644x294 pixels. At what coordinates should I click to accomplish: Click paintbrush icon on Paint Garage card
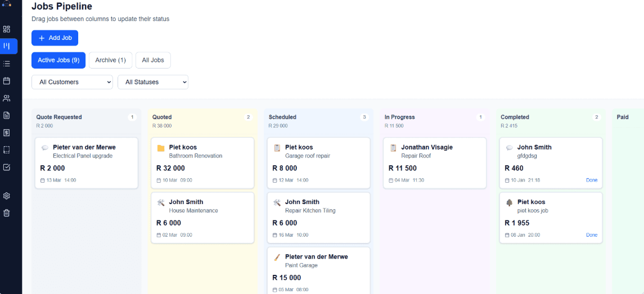point(277,257)
